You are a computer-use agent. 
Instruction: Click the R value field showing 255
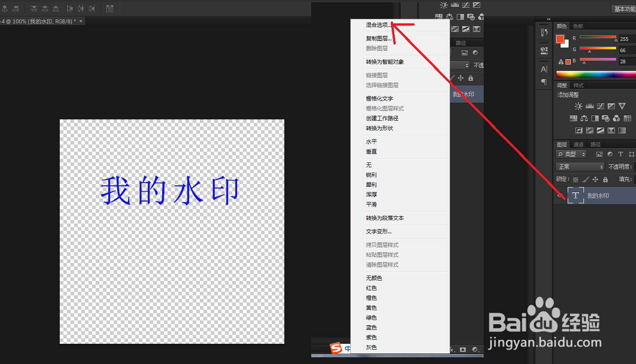[x=627, y=39]
